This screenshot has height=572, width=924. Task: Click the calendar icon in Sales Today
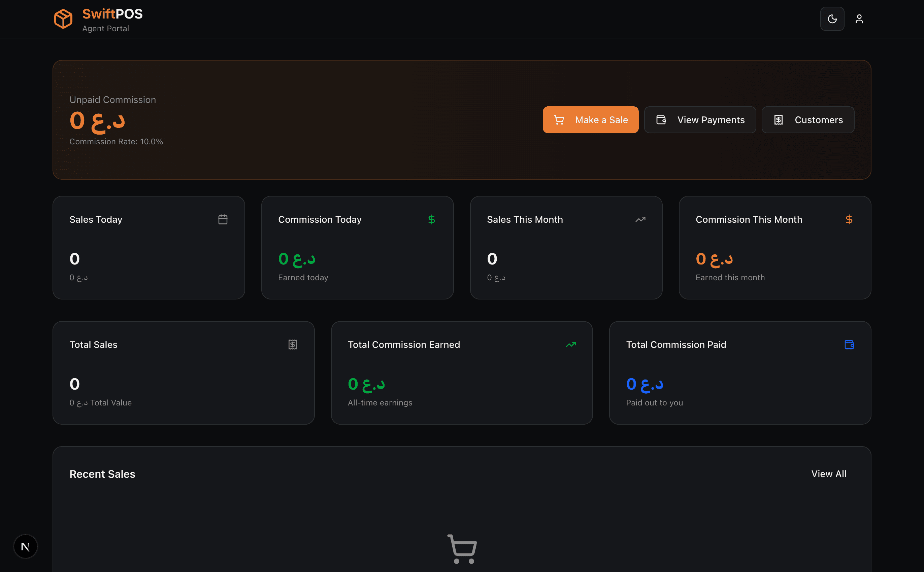point(223,219)
